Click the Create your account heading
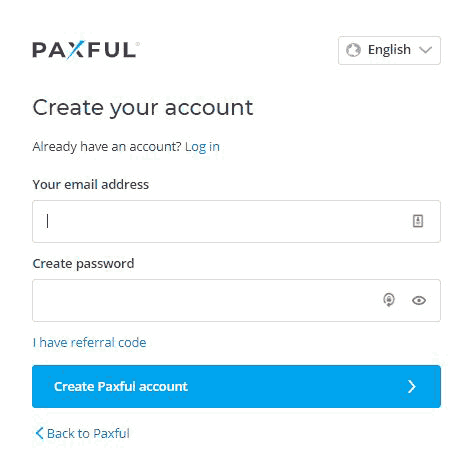The image size is (474, 467). pyautogui.click(x=143, y=108)
